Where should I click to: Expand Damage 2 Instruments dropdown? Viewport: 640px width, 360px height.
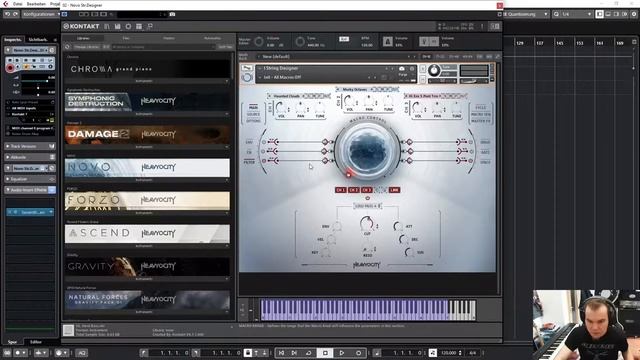[x=147, y=147]
